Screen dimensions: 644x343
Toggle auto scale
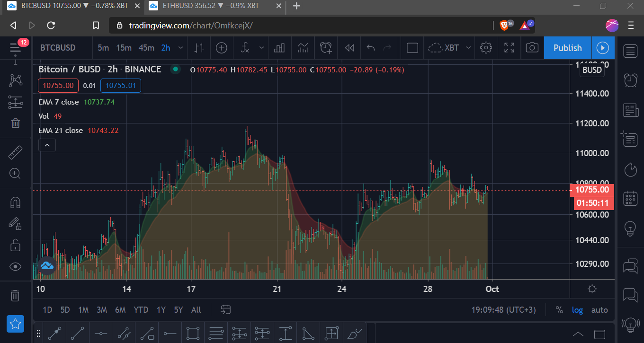[599, 310]
